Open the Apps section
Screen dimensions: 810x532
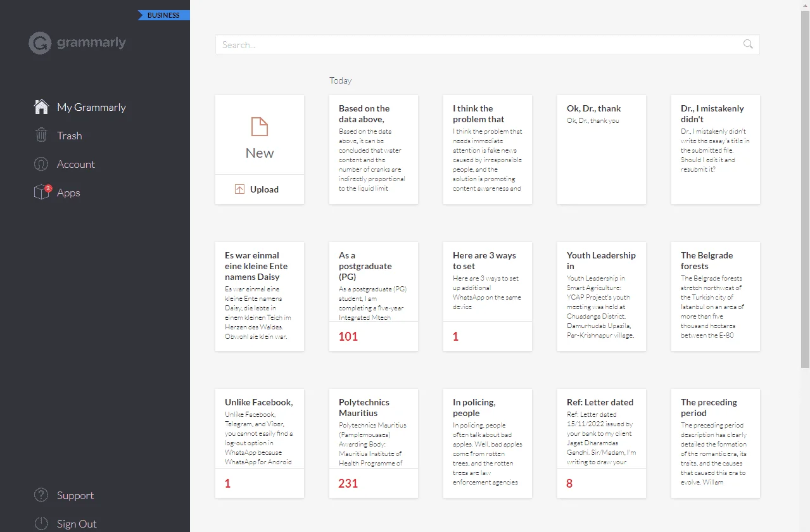(x=68, y=193)
